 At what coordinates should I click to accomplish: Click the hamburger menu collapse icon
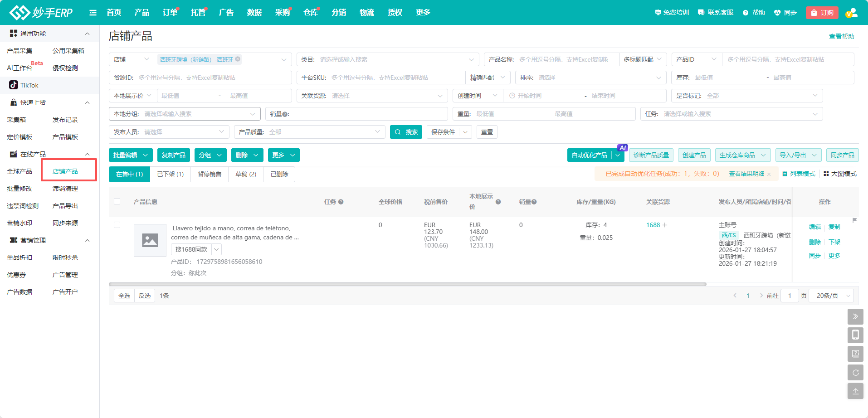pyautogui.click(x=93, y=13)
